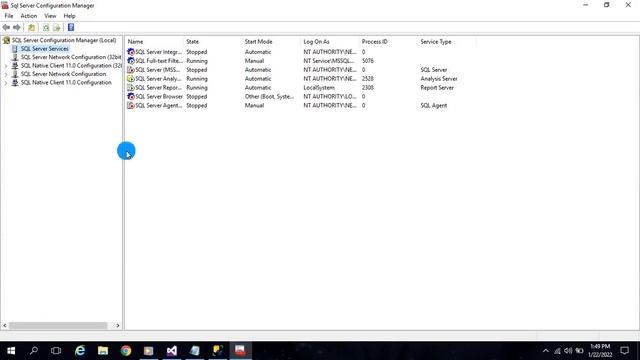Expand SQL Native Client 11.0 Configuration (32bit) node
640x360 pixels.
click(6, 66)
